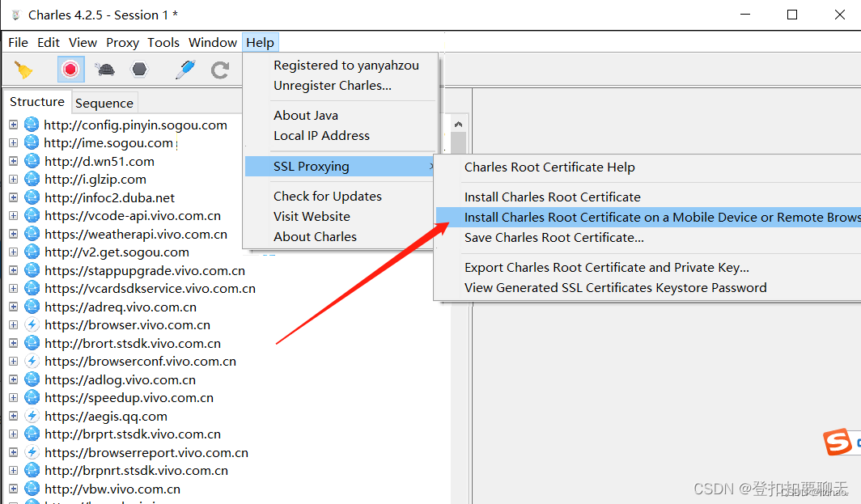Screen dimensions: 861x504
Task: Open the File menu
Action: click(18, 42)
